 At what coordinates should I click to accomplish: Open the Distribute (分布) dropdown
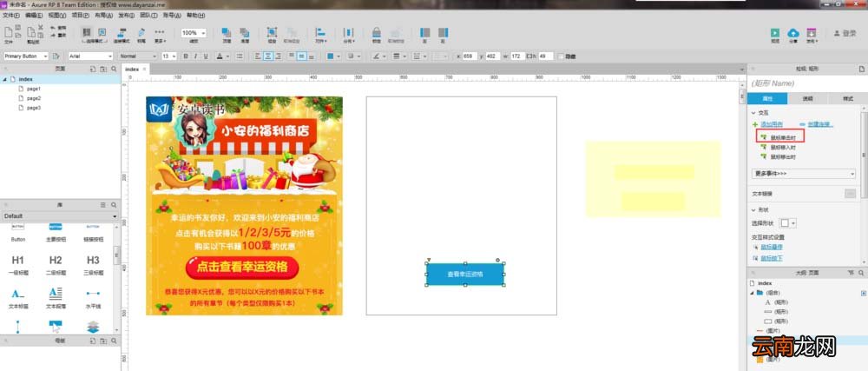[348, 35]
